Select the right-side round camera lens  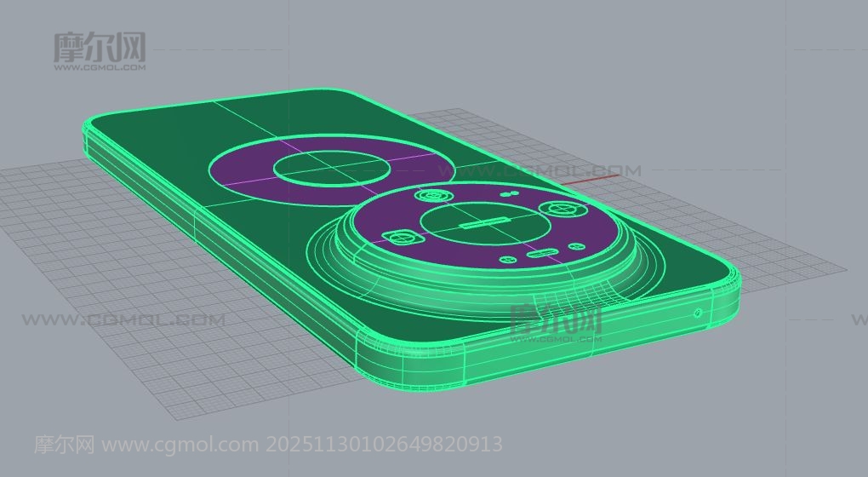[x=562, y=209]
